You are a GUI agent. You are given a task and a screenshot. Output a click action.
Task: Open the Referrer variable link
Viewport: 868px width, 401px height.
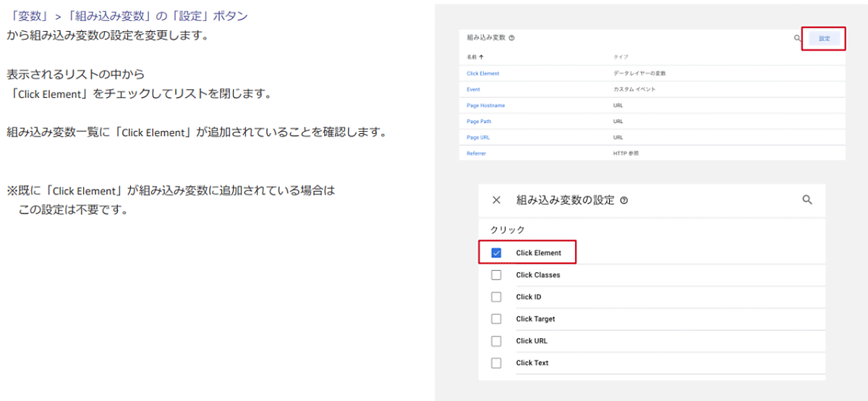[x=476, y=153]
